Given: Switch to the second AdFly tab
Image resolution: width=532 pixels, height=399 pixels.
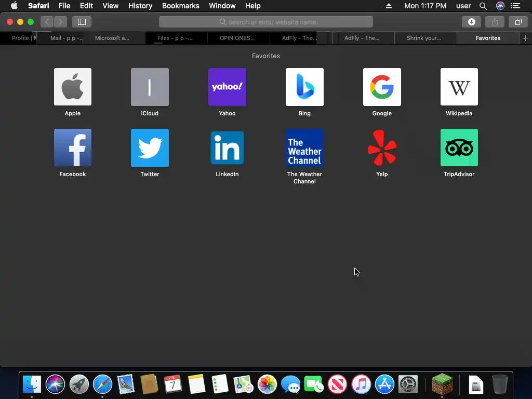Looking at the screenshot, I should click(x=363, y=38).
